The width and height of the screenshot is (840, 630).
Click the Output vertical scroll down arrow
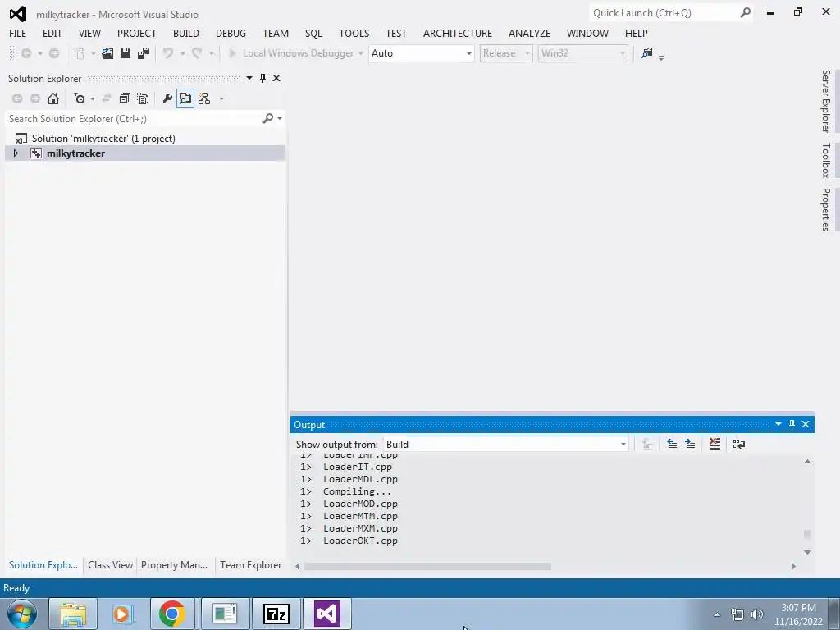click(807, 552)
